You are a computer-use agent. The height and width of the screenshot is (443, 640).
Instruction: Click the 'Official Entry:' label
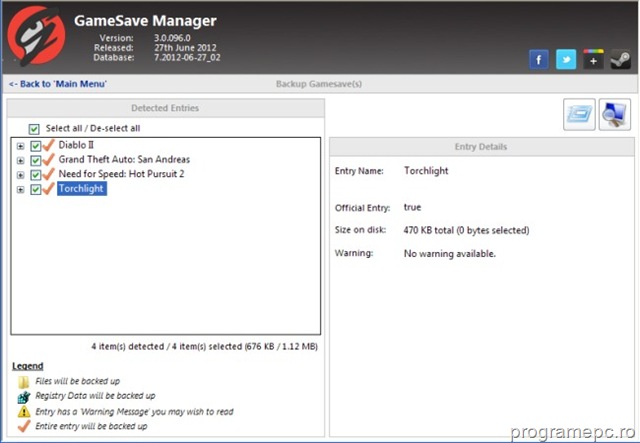pos(362,208)
